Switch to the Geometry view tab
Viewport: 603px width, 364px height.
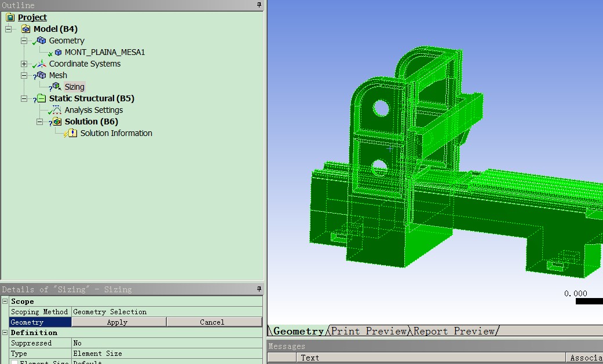point(298,331)
